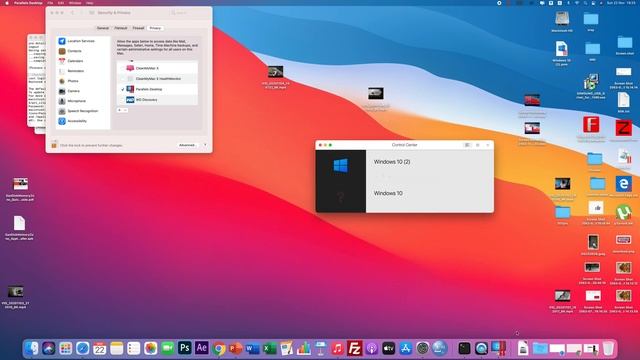This screenshot has height=360, width=640.
Task: Select Microphone in the privacy sidebar
Action: pyautogui.click(x=82, y=101)
